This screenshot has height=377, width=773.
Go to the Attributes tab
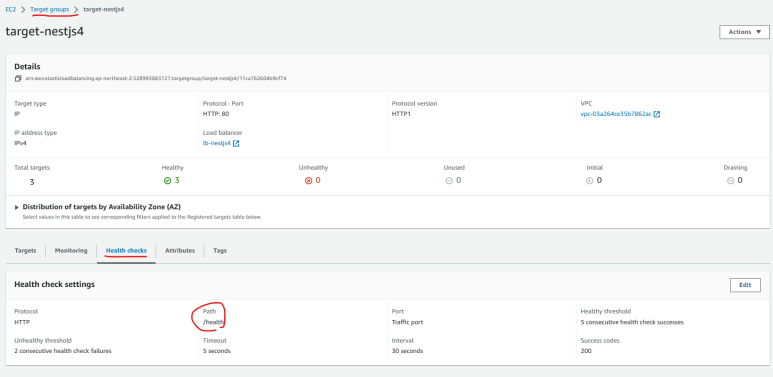(x=180, y=250)
